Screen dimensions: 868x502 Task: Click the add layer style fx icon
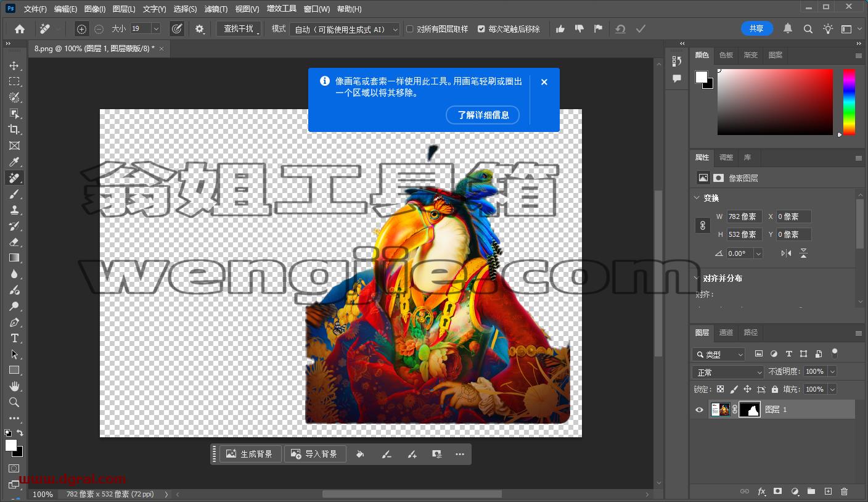coord(761,492)
